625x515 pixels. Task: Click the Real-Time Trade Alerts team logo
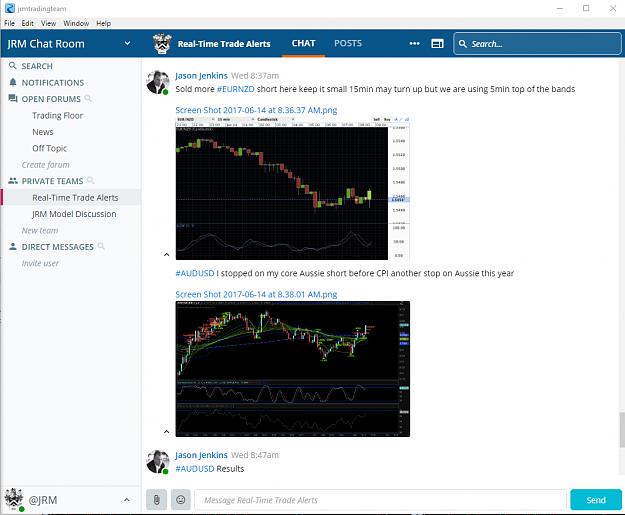[162, 43]
